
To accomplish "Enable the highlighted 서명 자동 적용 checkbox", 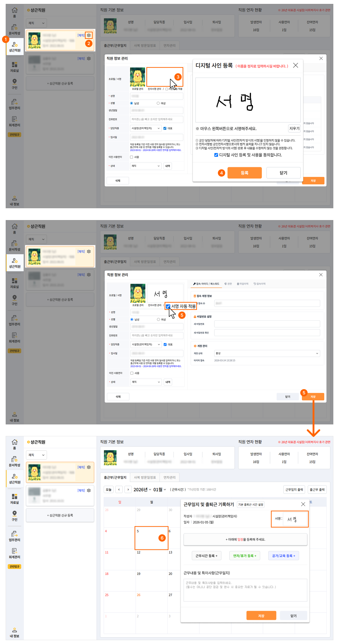I will (168, 306).
